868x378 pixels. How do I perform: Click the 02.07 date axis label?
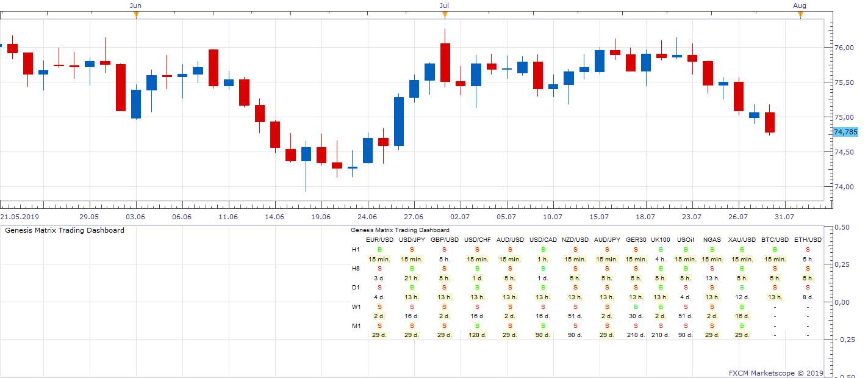460,217
